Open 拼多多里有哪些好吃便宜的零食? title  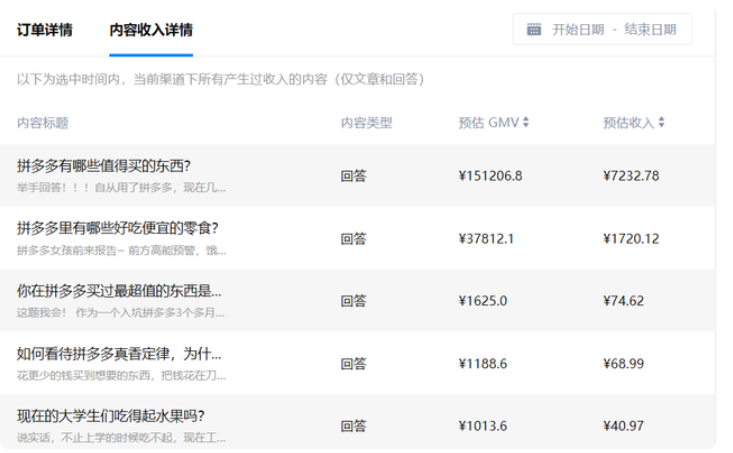pos(118,228)
